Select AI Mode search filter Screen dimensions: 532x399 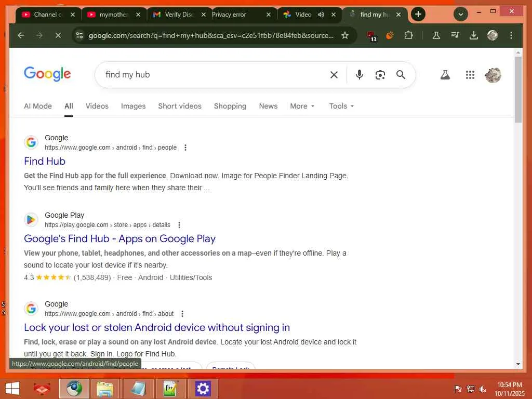[x=37, y=106]
